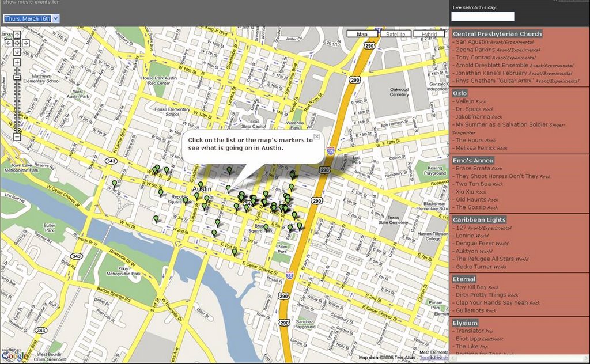This screenshot has width=590, height=364.
Task: Click Rhys Chatham "Guitar Army" entry
Action: (x=494, y=81)
